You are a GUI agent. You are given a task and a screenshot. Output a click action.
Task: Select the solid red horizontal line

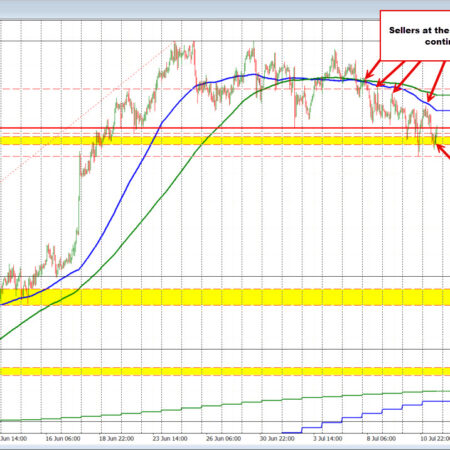click(225, 128)
